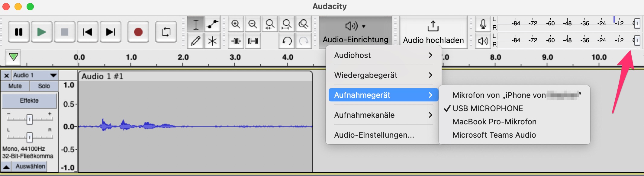Zoom in with the magnifier plus icon

click(236, 24)
